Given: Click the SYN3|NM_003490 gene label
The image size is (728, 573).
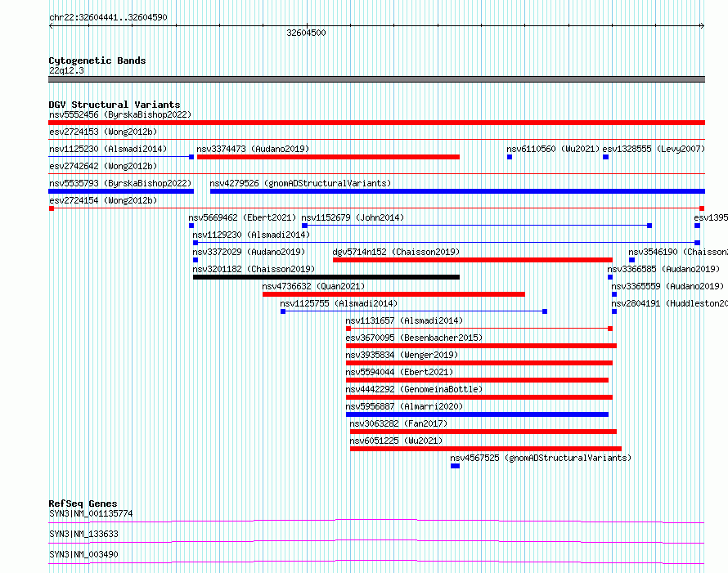Looking at the screenshot, I should (83, 554).
